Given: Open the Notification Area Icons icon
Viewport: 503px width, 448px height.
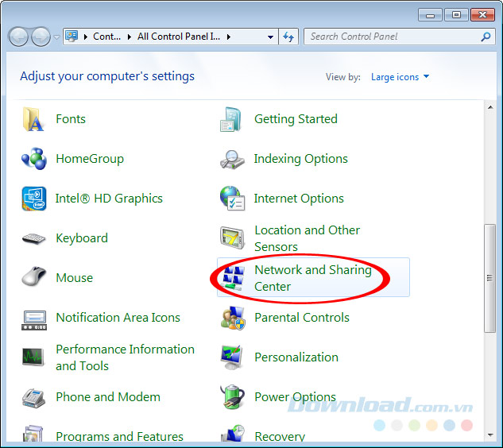Looking at the screenshot, I should (34, 320).
